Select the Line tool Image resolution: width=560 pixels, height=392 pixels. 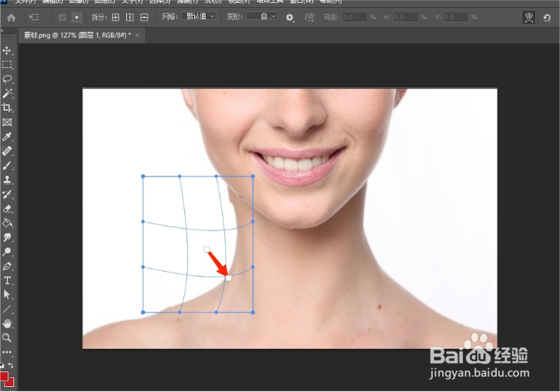(x=7, y=309)
